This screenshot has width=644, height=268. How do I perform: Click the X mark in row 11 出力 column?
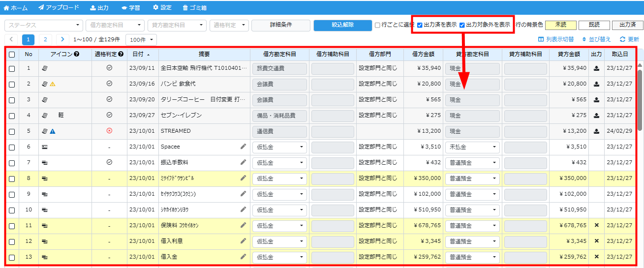point(596,225)
